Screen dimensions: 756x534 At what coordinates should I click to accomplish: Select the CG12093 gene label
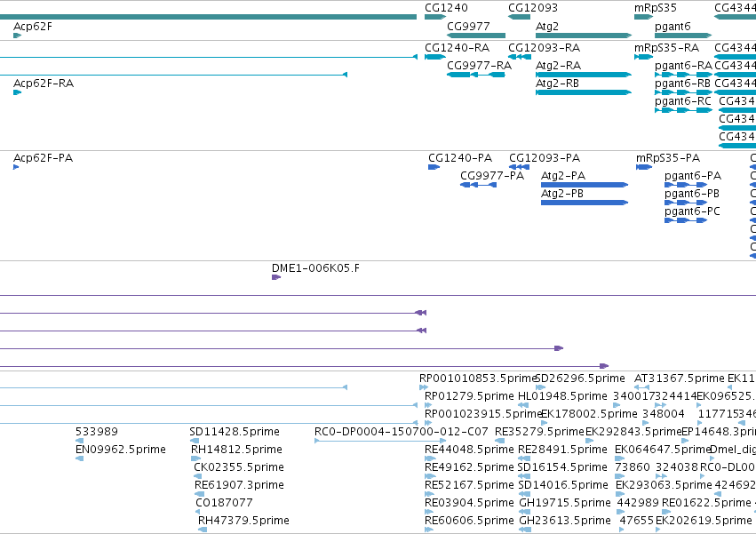coord(533,8)
